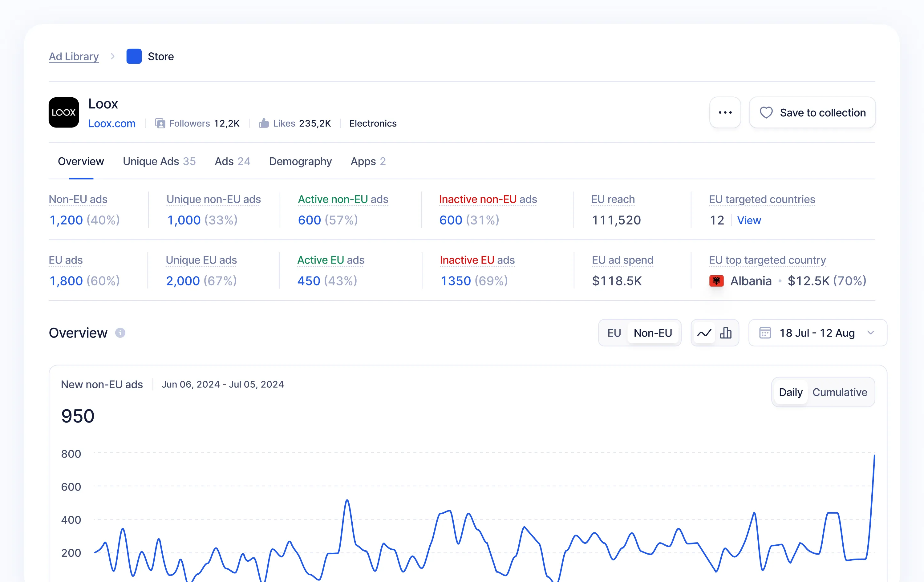Open the three-dots more options menu
Image resolution: width=924 pixels, height=582 pixels.
725,112
